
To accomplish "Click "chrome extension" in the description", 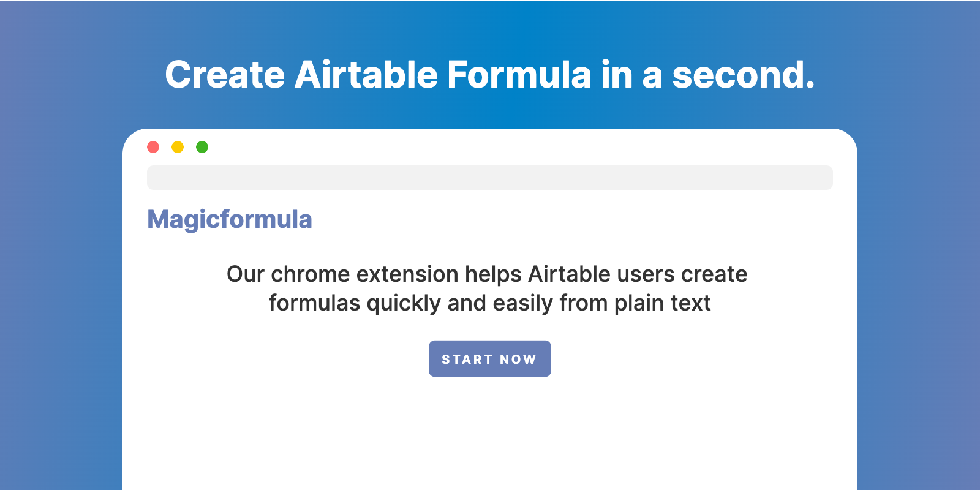I will (x=364, y=274).
